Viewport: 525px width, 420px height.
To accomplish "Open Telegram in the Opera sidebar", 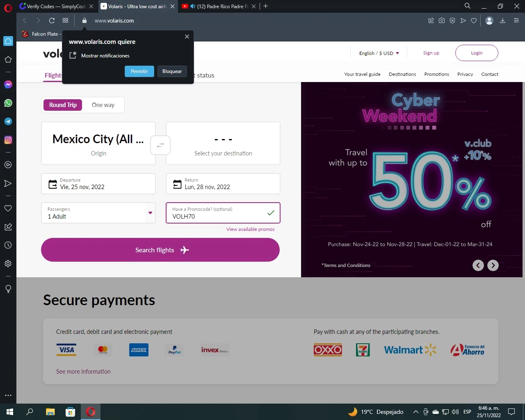I will [x=8, y=121].
